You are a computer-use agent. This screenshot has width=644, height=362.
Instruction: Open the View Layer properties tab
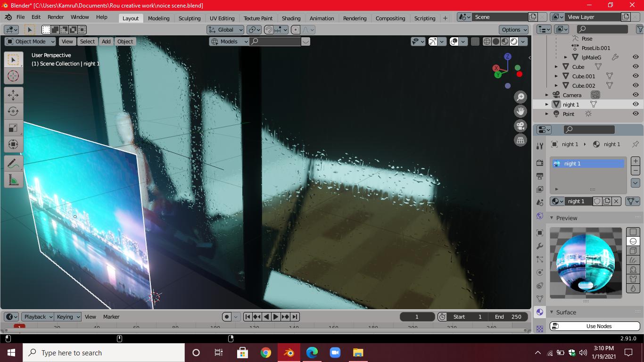pos(540,189)
